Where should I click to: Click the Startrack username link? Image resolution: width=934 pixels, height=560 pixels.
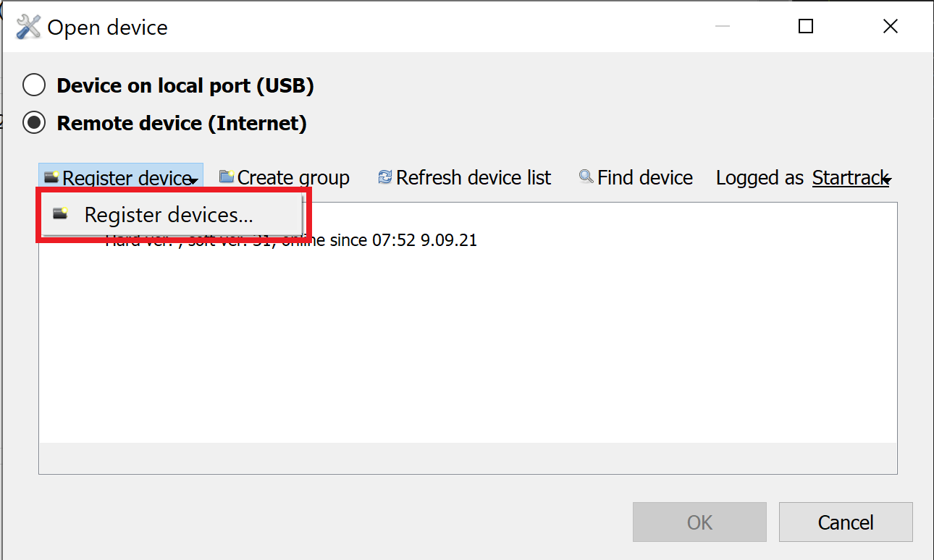pyautogui.click(x=849, y=177)
